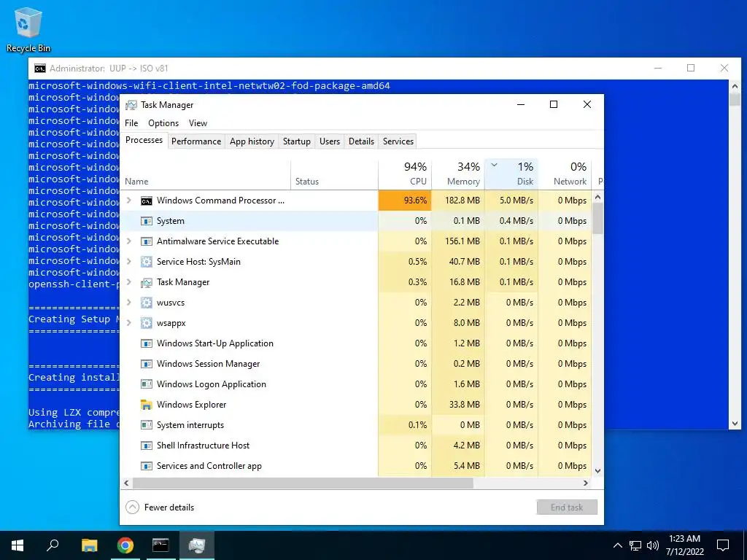
Task: Switch to the App history tab
Action: (252, 141)
